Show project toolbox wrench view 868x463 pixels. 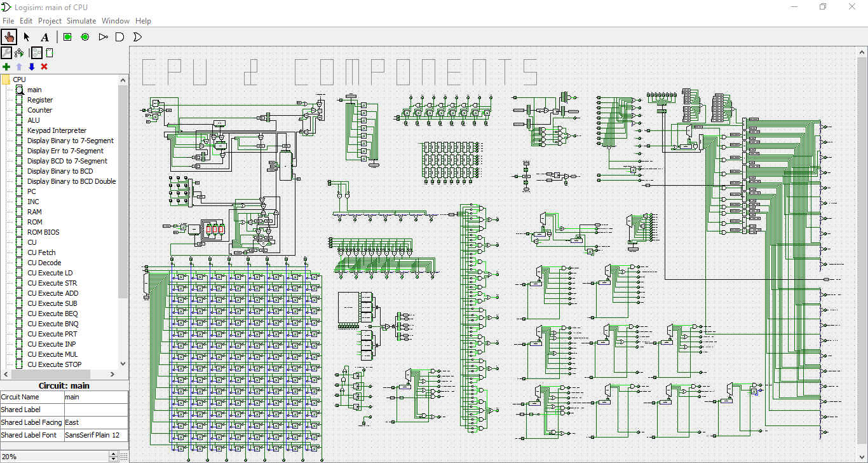point(6,53)
